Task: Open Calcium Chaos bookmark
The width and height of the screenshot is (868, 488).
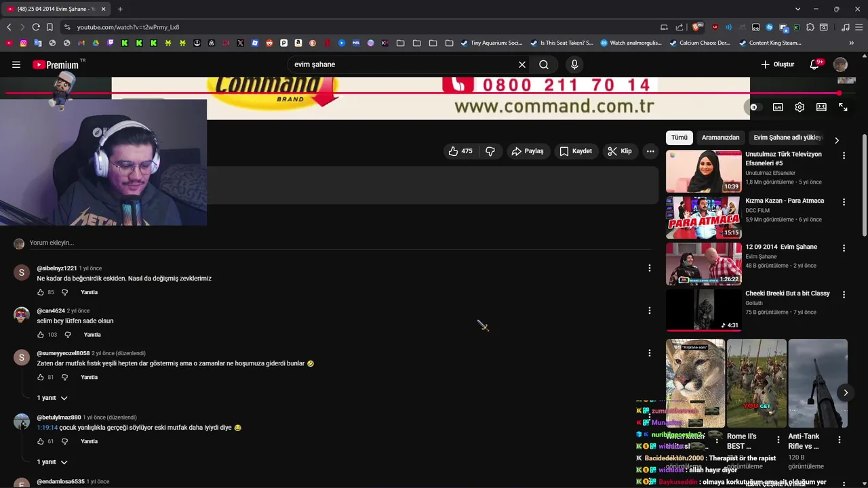Action: 700,43
